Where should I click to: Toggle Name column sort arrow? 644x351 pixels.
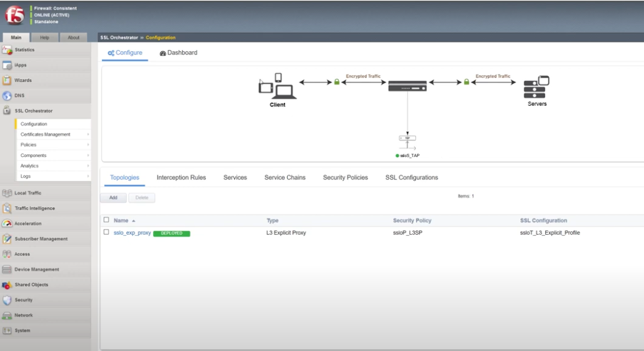tap(133, 221)
